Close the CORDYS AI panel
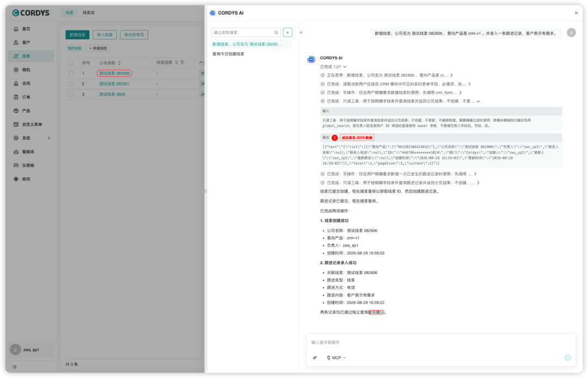 [x=576, y=13]
